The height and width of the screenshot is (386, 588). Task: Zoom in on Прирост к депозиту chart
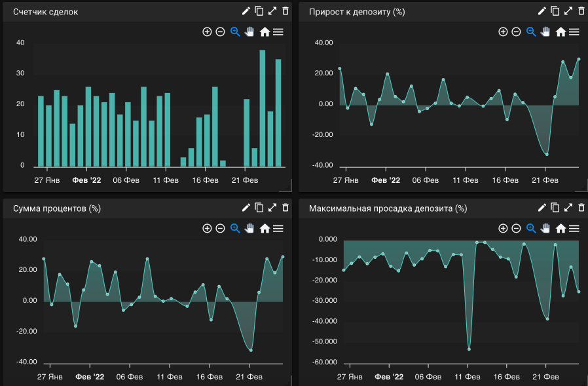click(x=503, y=32)
